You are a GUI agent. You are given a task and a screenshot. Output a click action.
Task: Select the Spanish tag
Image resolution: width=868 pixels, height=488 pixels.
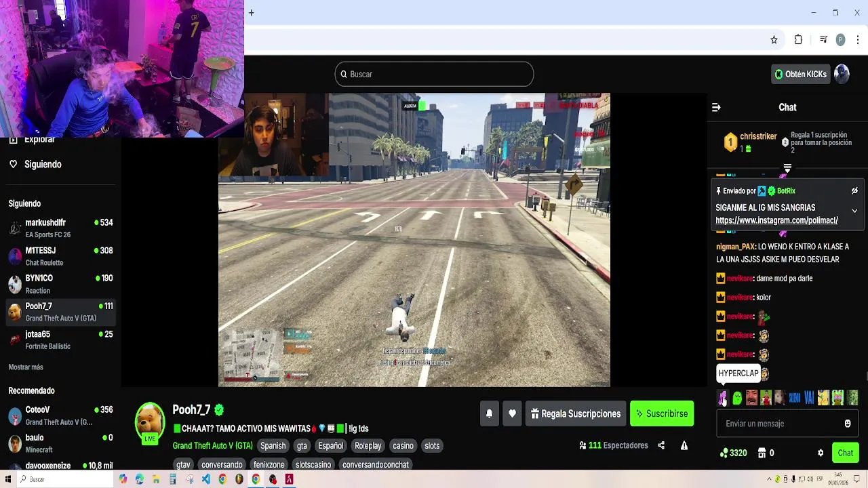[x=273, y=445]
